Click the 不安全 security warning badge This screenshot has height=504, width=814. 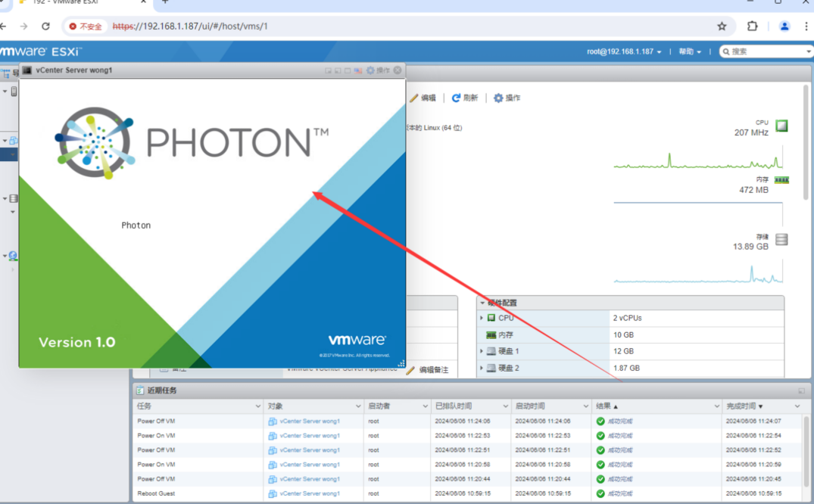[86, 26]
